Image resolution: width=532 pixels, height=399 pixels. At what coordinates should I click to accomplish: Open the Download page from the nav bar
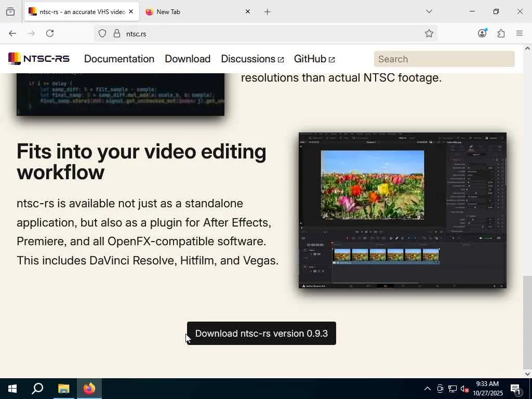(x=188, y=59)
